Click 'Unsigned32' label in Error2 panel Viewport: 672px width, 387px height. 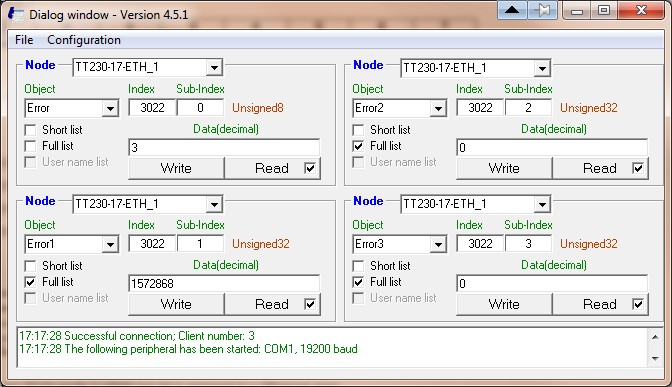[589, 108]
